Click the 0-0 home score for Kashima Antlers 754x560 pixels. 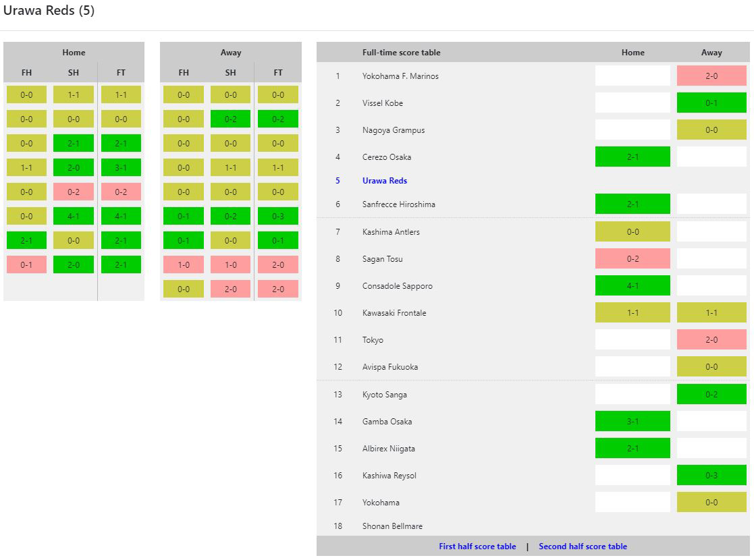632,231
